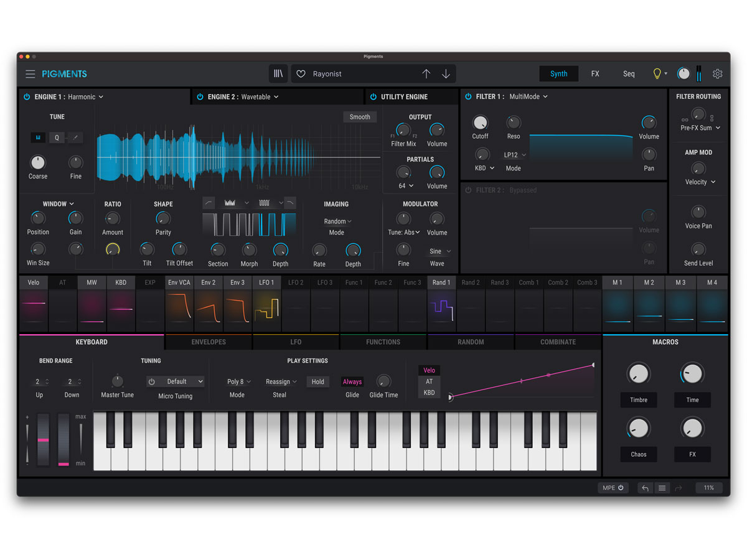
Task: Open the LFO tab
Action: pyautogui.click(x=296, y=342)
